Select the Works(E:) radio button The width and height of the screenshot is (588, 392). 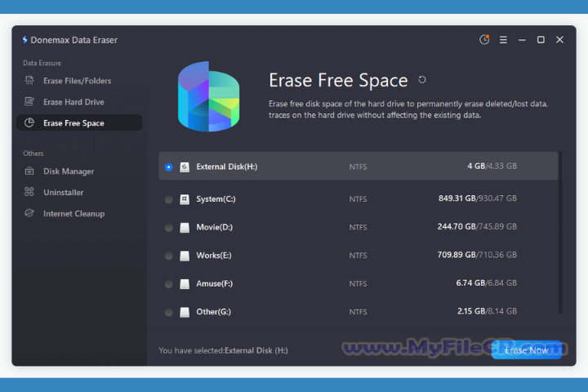[169, 256]
